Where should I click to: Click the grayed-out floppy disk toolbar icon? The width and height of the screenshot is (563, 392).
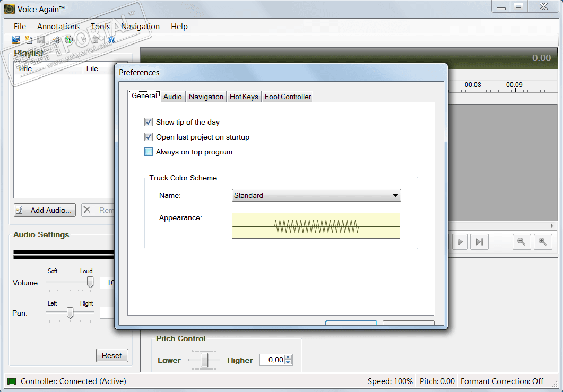point(41,40)
